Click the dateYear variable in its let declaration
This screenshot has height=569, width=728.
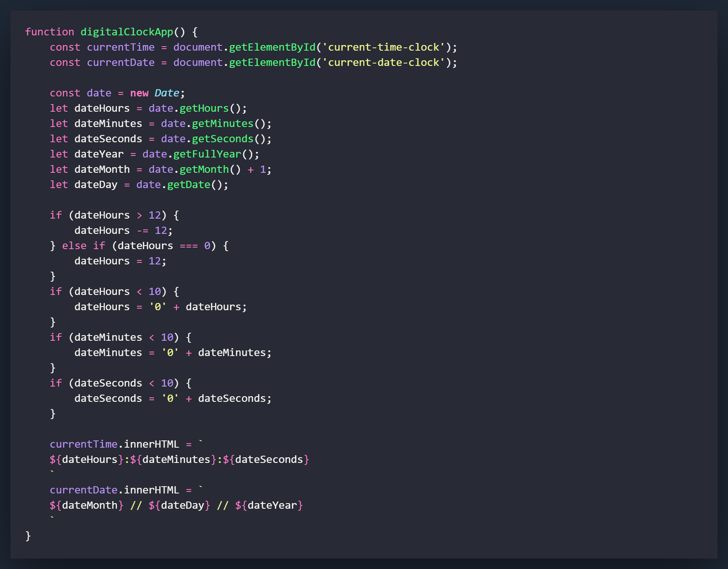[x=99, y=154]
